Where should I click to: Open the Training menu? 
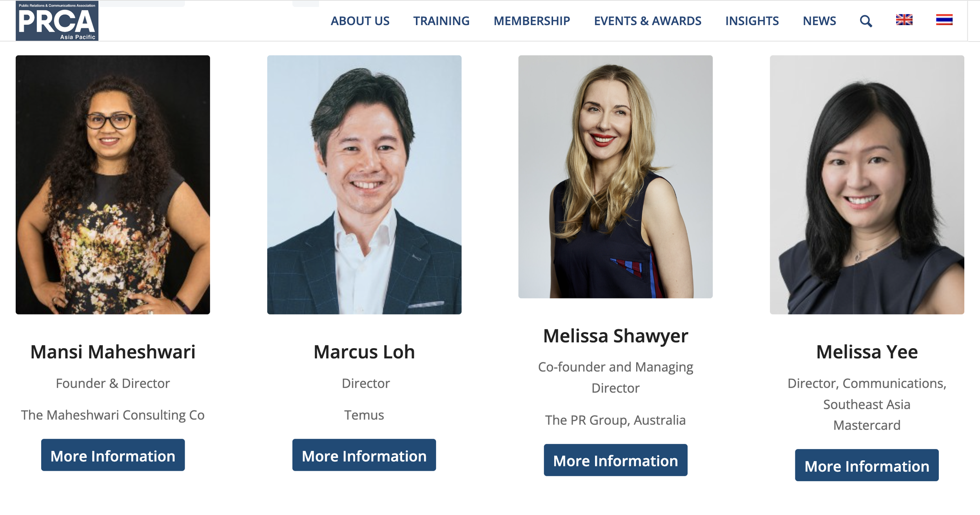click(441, 21)
